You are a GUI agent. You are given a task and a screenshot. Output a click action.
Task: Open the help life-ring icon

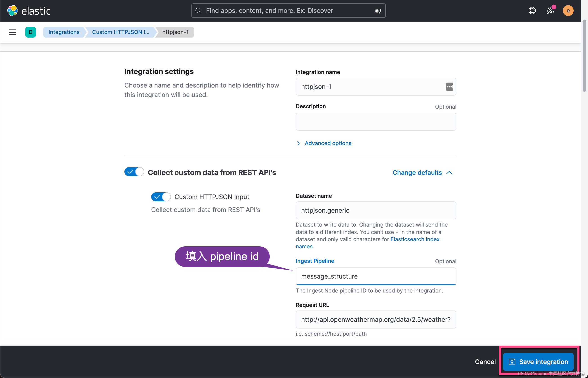click(532, 10)
